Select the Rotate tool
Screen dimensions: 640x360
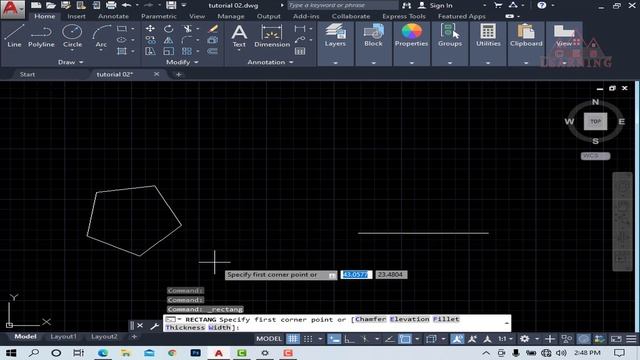click(x=169, y=29)
